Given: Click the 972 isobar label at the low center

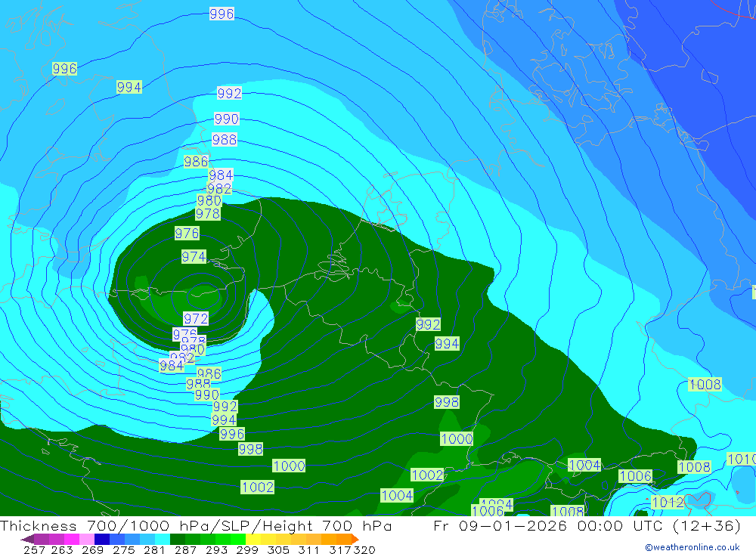Looking at the screenshot, I should (x=196, y=319).
